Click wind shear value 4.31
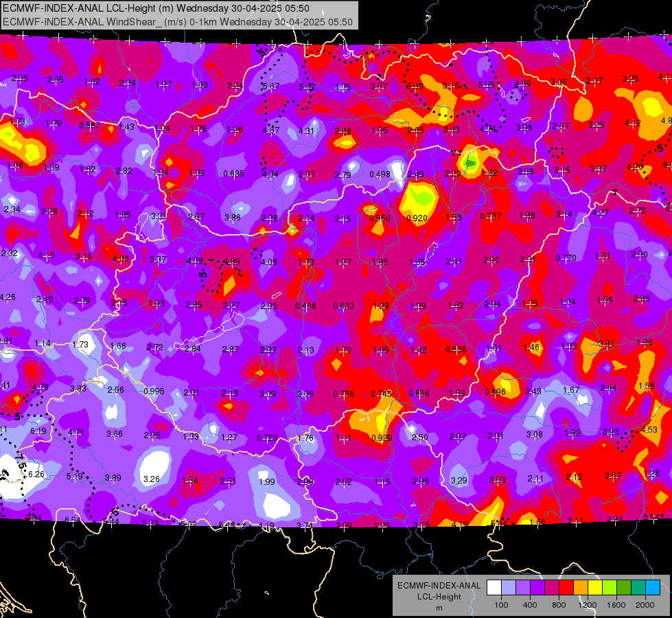Screen dimensions: 672x618 pos(306,131)
